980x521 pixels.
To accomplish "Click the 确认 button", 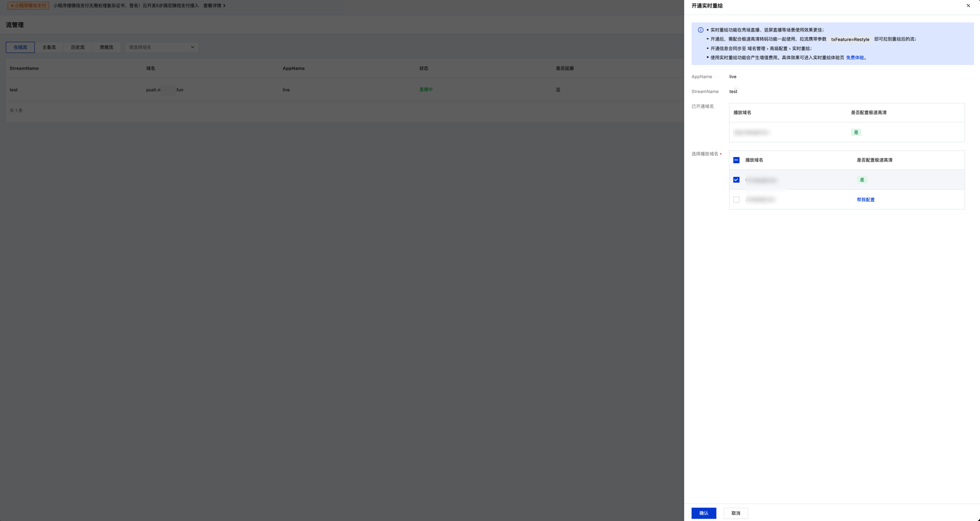I will tap(704, 513).
